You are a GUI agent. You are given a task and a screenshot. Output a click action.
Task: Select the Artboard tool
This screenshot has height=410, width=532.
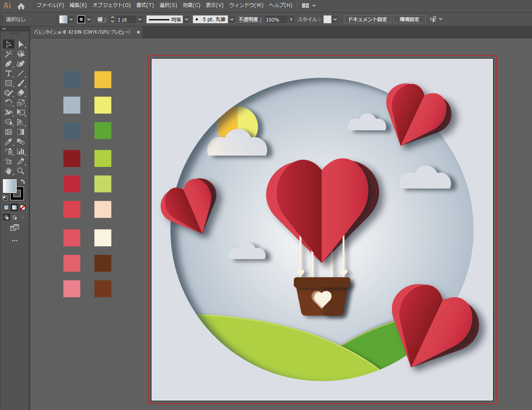coord(8,161)
